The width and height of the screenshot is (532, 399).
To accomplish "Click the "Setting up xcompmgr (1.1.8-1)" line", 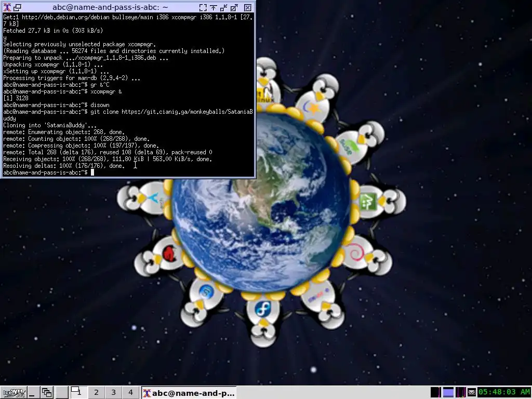I will (56, 71).
